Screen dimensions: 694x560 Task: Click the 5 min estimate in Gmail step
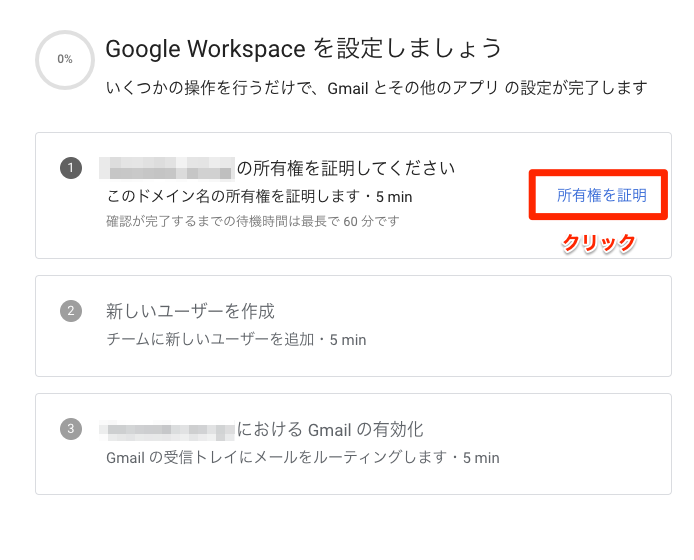479,459
